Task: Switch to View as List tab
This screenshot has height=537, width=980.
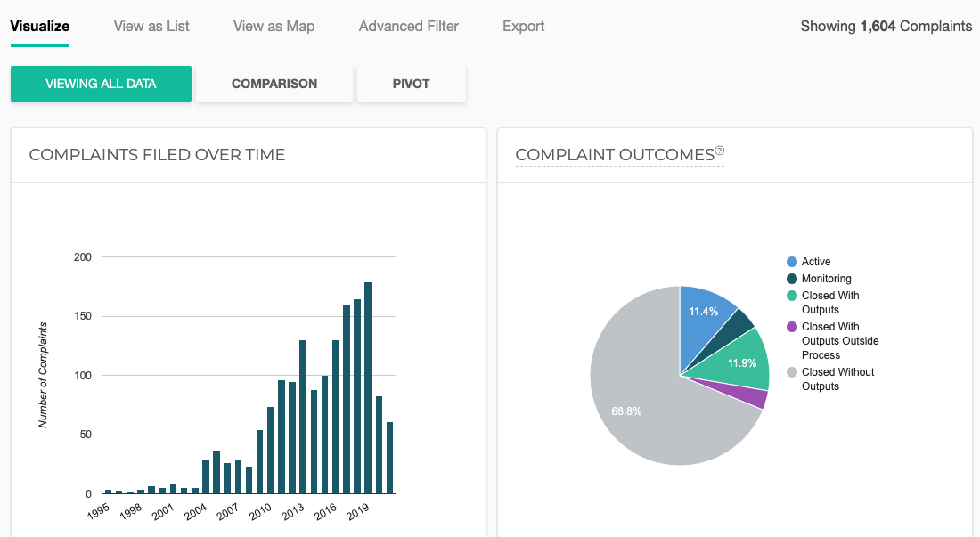Action: click(151, 26)
